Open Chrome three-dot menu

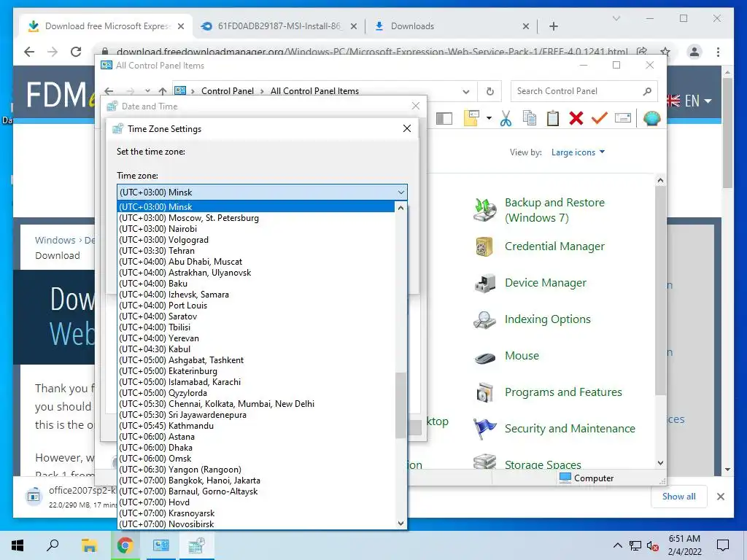[718, 52]
